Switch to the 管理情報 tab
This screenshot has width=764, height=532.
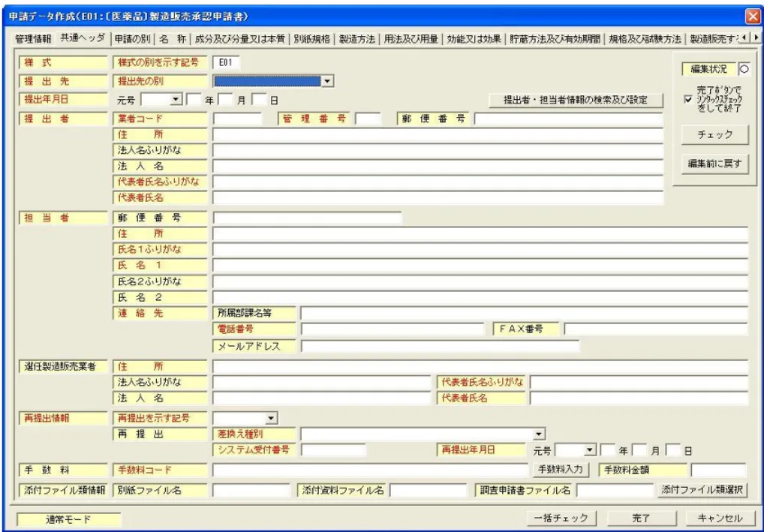33,38
